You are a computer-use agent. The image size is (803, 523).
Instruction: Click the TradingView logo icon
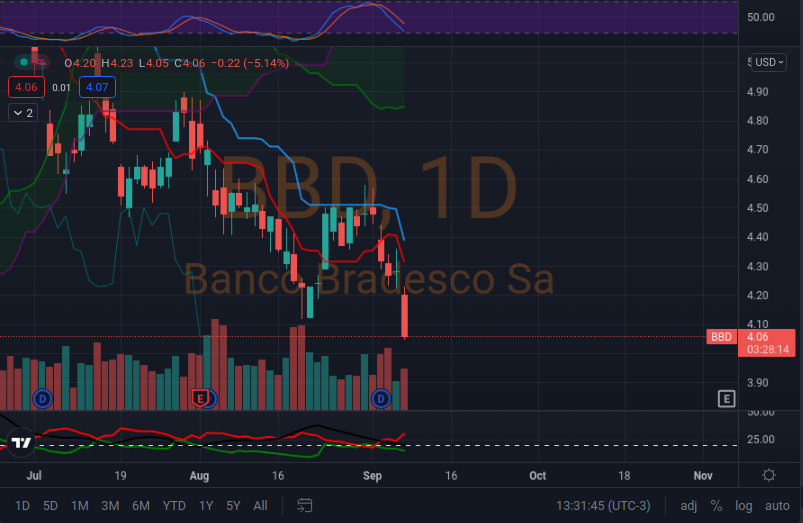click(21, 441)
